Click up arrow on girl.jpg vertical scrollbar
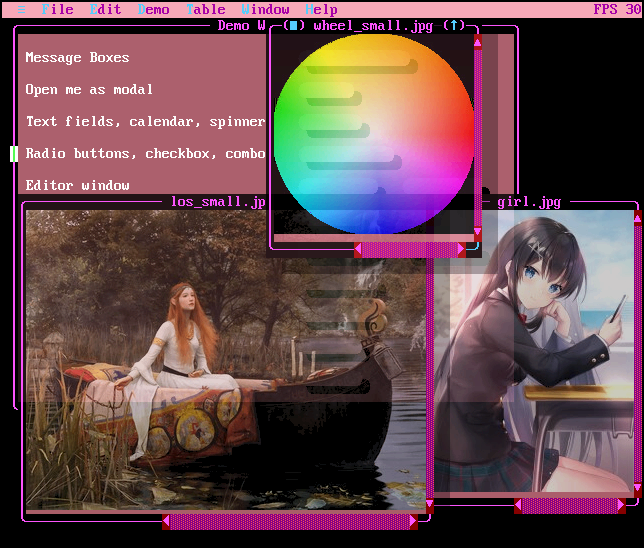This screenshot has height=548, width=644. (x=638, y=217)
